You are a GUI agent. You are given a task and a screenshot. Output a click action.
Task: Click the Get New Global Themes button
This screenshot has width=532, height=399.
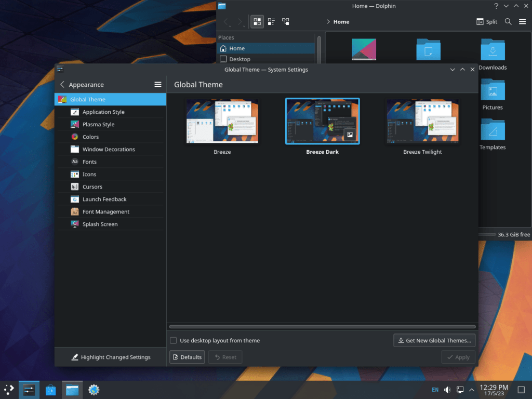434,340
